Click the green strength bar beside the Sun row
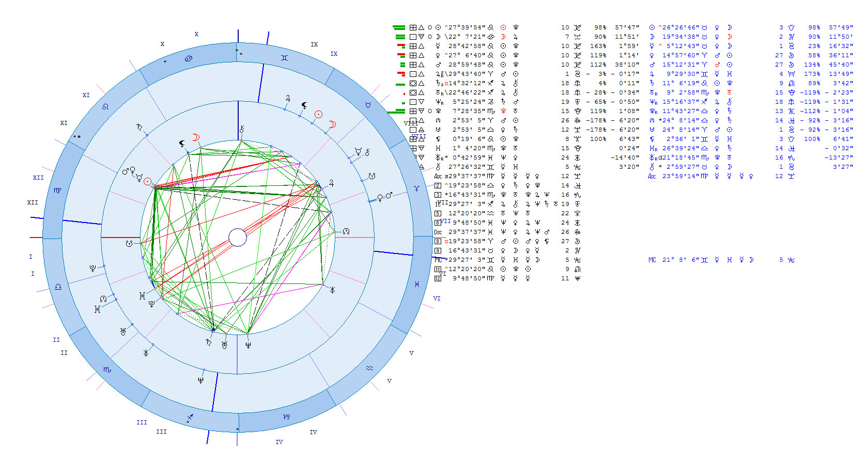868x475 pixels. coord(398,27)
